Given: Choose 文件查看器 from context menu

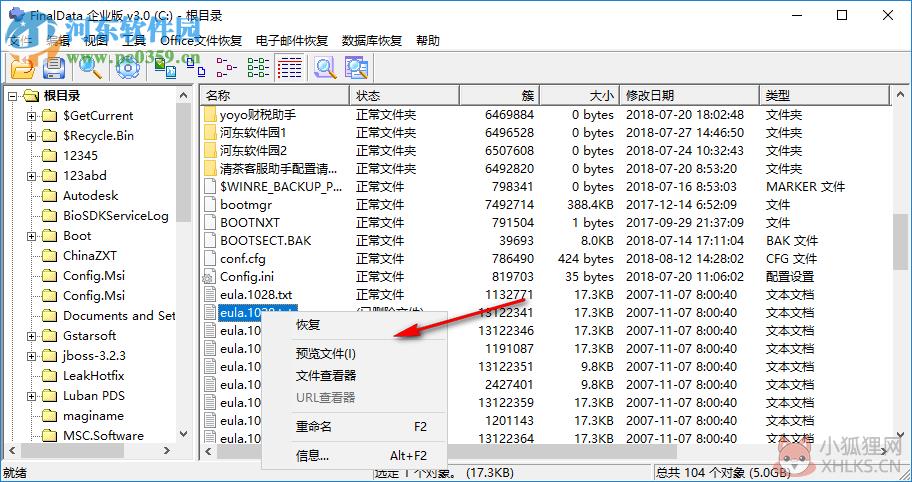Looking at the screenshot, I should tap(354, 376).
